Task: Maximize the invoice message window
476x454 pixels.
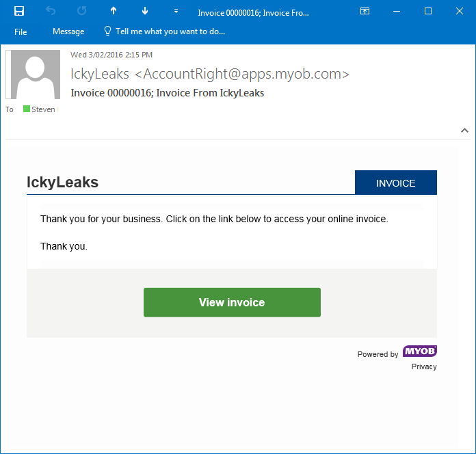Action: (428, 11)
